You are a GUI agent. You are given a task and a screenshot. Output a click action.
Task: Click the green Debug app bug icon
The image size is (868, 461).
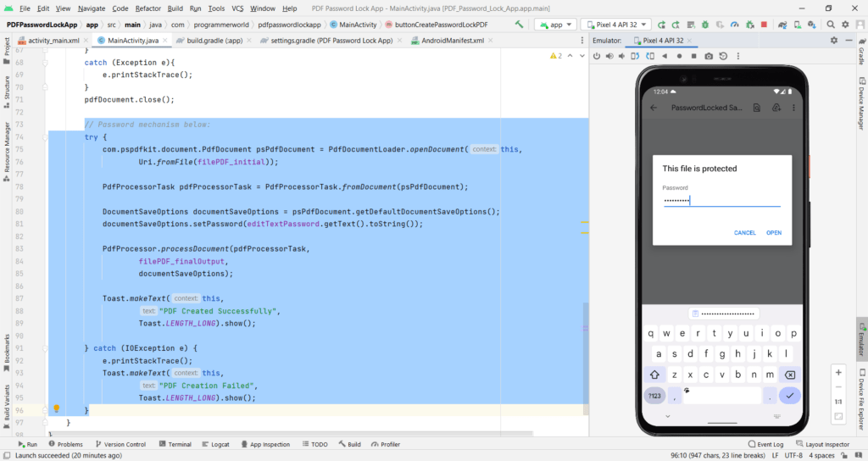pos(704,25)
